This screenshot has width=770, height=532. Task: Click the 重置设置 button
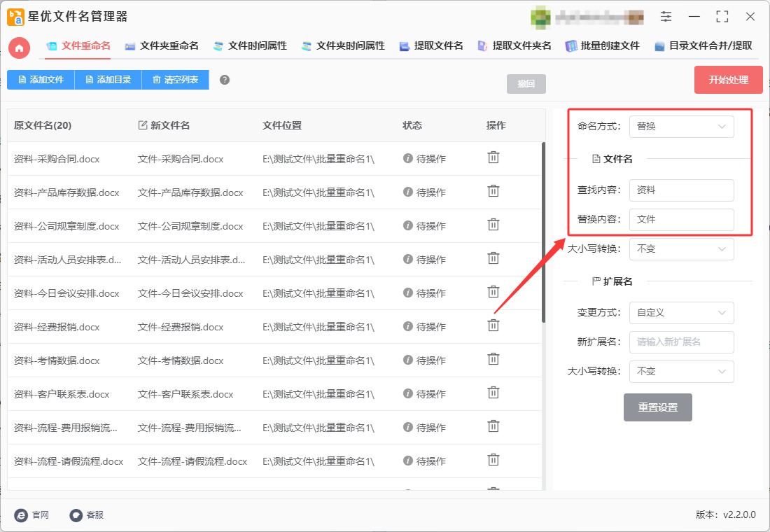point(657,407)
